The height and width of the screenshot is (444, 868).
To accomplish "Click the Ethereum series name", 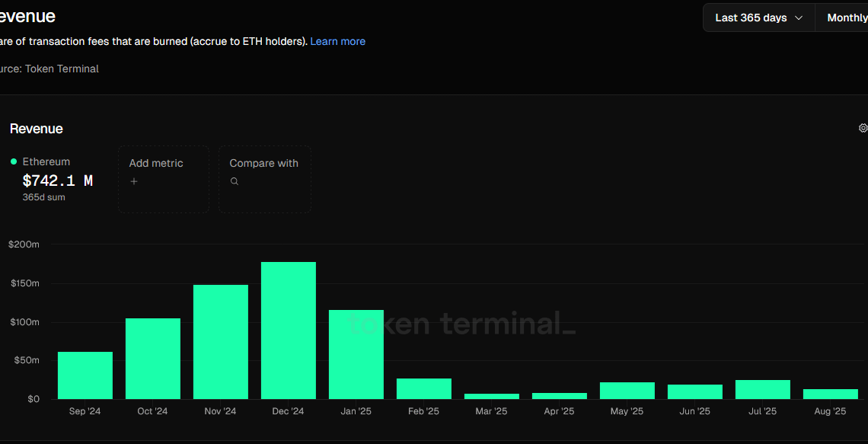I will (x=46, y=161).
